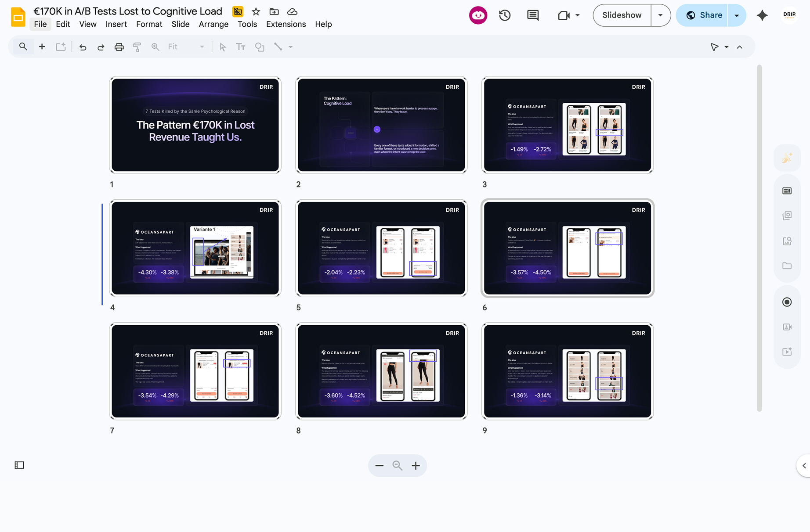Open the beautify slide side panel icon
810x532 pixels.
coord(787,158)
